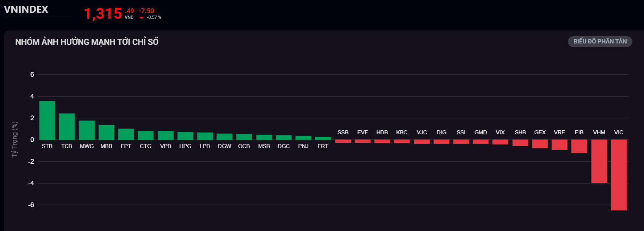Image resolution: width=644 pixels, height=231 pixels.
Task: Click the BIỂU ĐỒ PHÂN TÁN button
Action: 600,42
